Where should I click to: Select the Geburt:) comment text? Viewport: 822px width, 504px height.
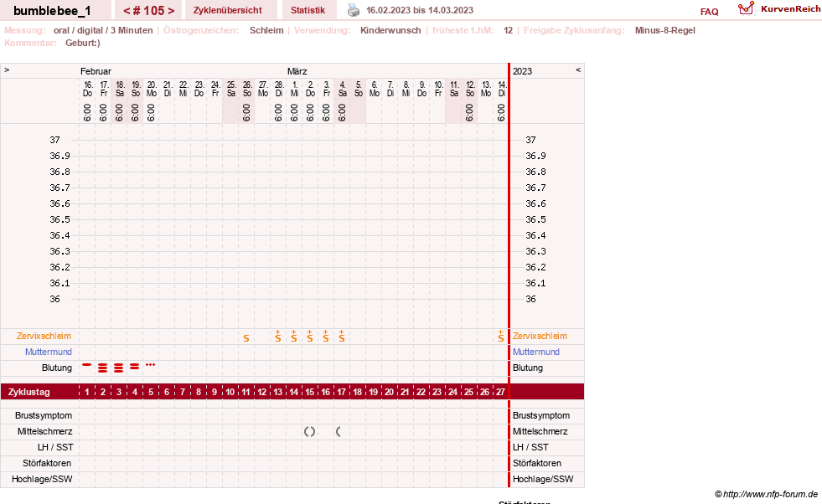[x=83, y=43]
